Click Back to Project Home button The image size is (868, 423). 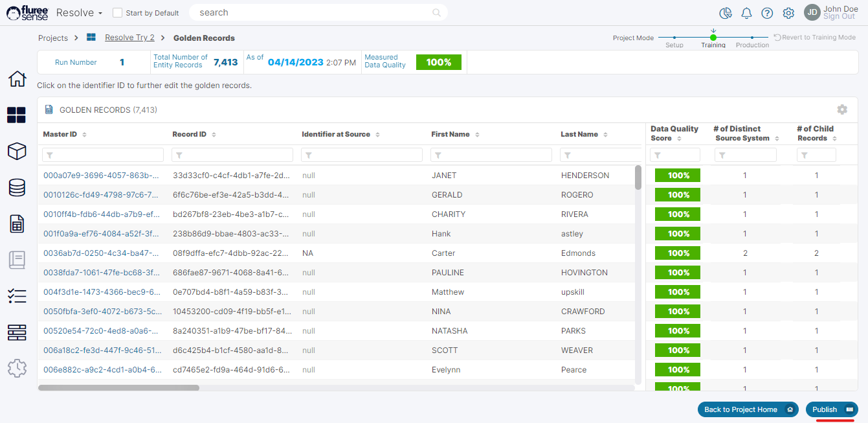click(747, 409)
